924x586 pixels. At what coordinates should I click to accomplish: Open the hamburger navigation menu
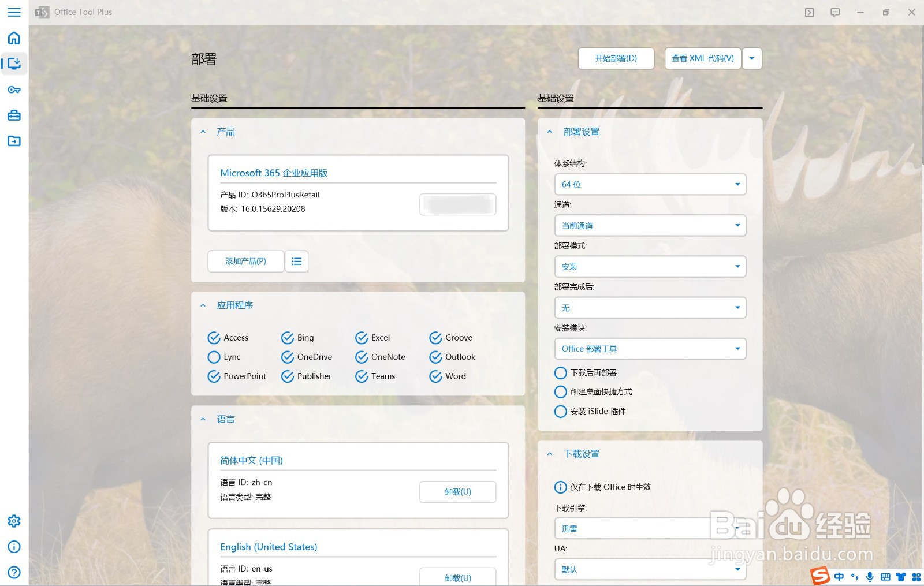tap(14, 12)
